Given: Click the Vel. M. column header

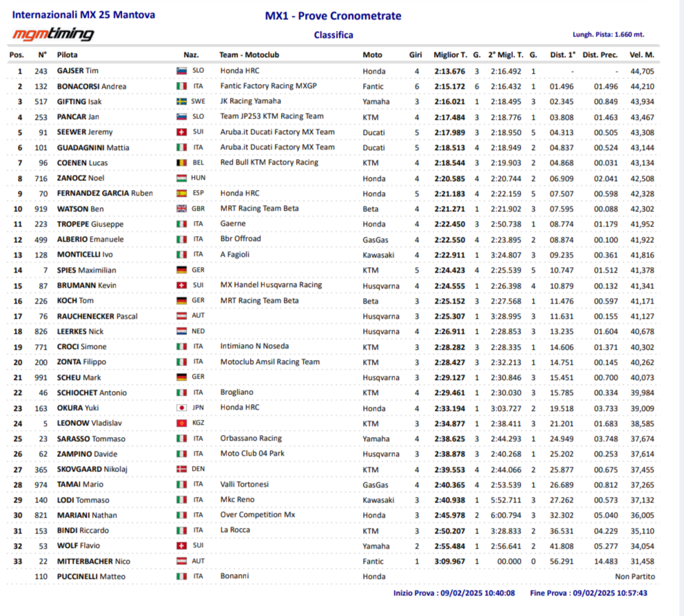Looking at the screenshot, I should [641, 55].
